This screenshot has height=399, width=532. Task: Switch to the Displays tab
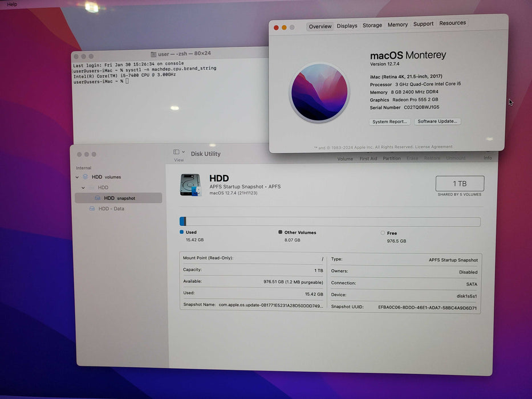(347, 26)
